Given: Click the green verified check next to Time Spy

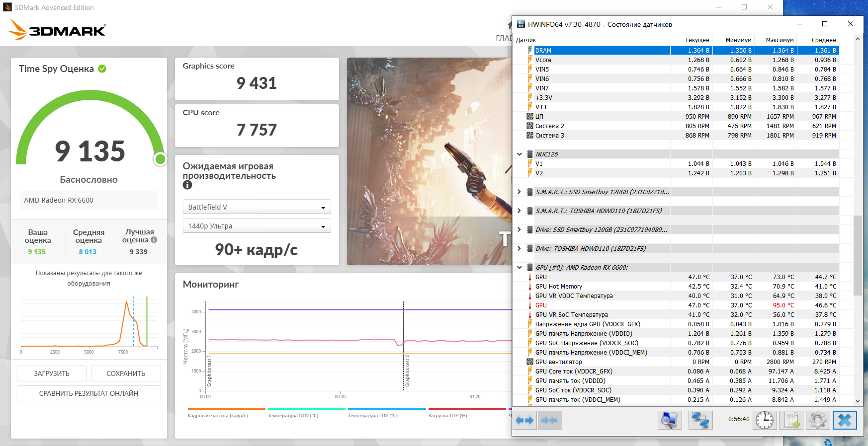Looking at the screenshot, I should [102, 69].
